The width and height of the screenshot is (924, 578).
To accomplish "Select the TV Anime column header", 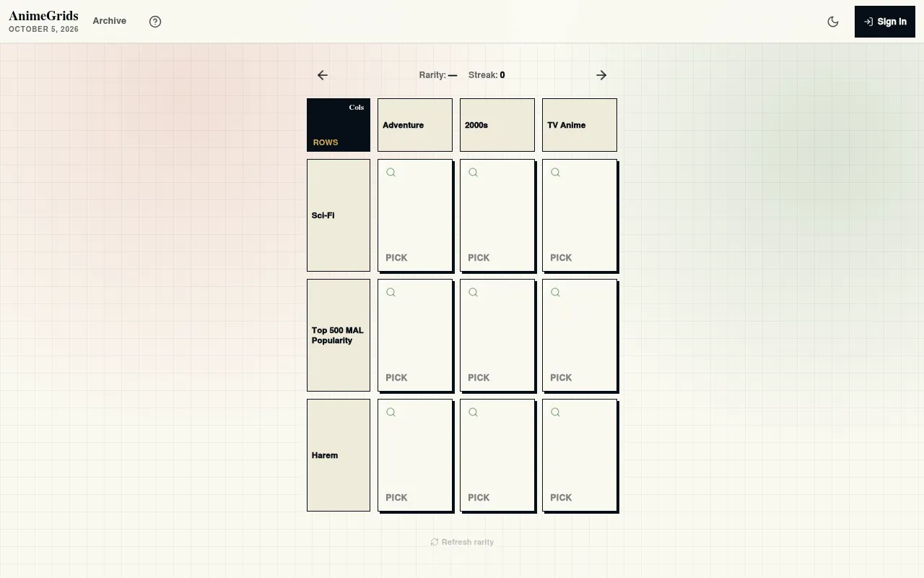I will pos(580,125).
